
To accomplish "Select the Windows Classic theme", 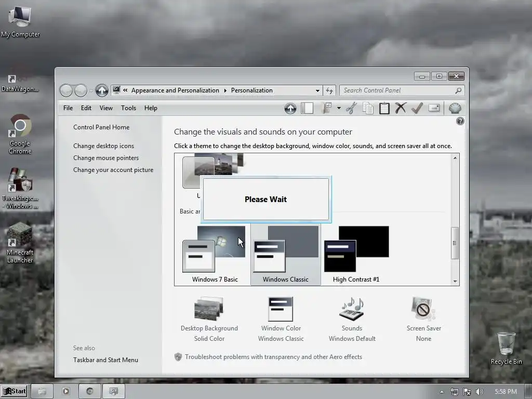I will 285,255.
